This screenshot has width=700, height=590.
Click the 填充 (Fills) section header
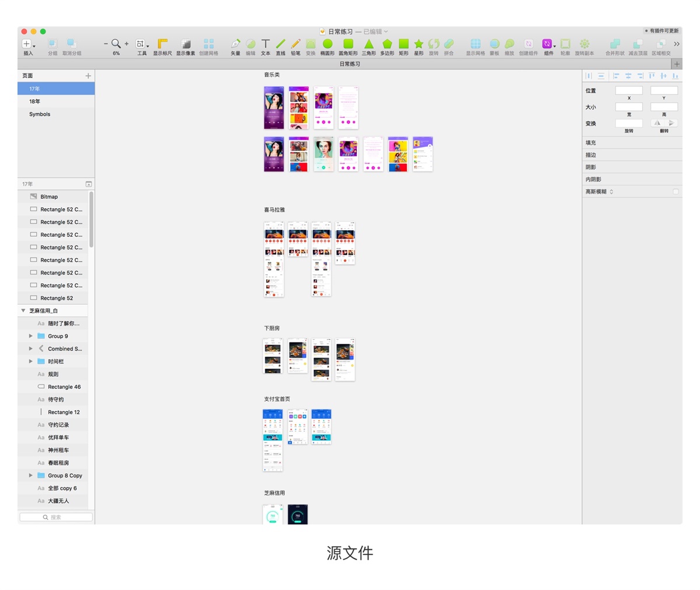pos(632,142)
